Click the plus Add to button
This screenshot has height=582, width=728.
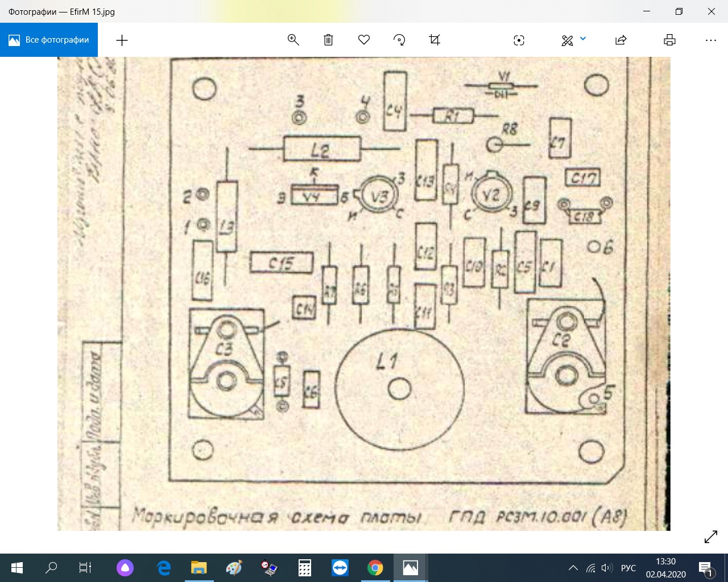122,40
